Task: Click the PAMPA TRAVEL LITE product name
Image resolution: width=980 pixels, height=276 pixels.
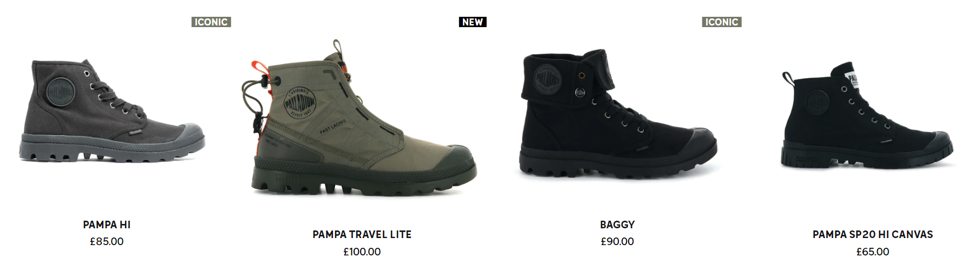Action: coord(362,234)
